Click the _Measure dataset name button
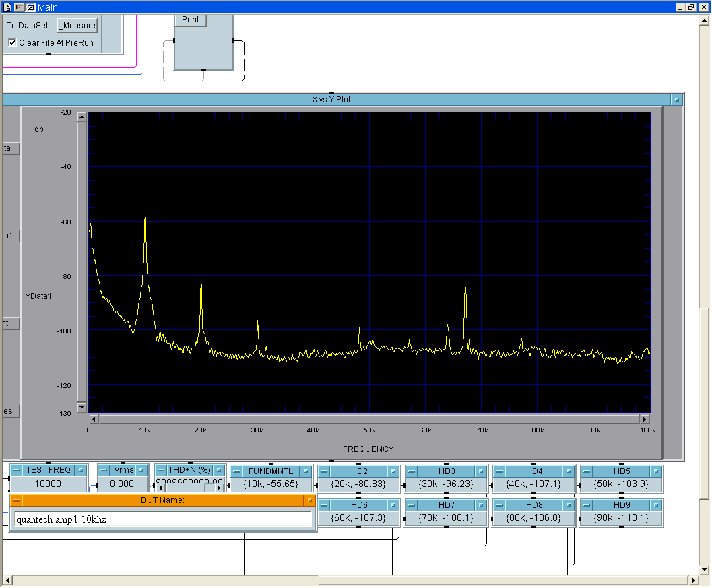The width and height of the screenshot is (712, 588). pos(77,26)
